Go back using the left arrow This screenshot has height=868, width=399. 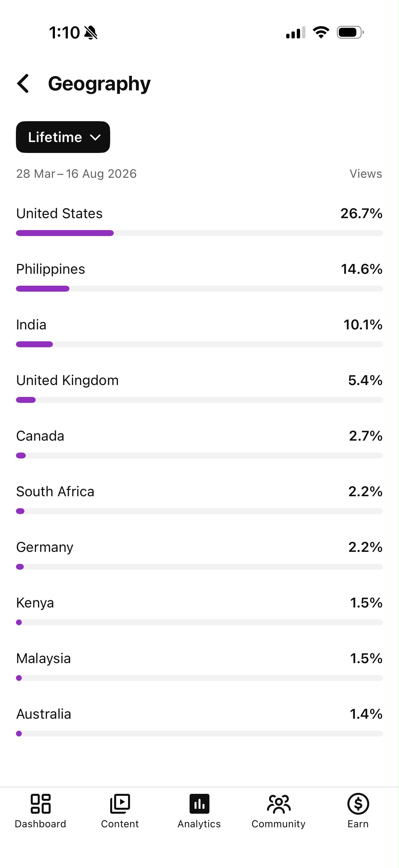23,83
